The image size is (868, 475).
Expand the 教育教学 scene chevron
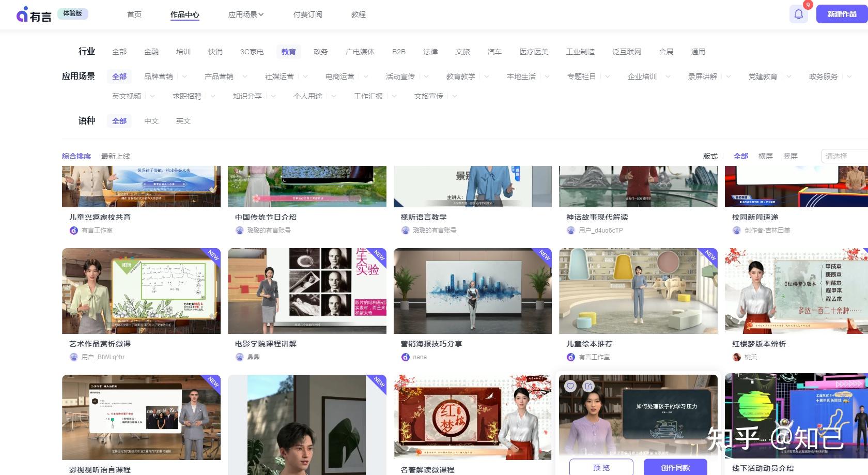coord(486,76)
